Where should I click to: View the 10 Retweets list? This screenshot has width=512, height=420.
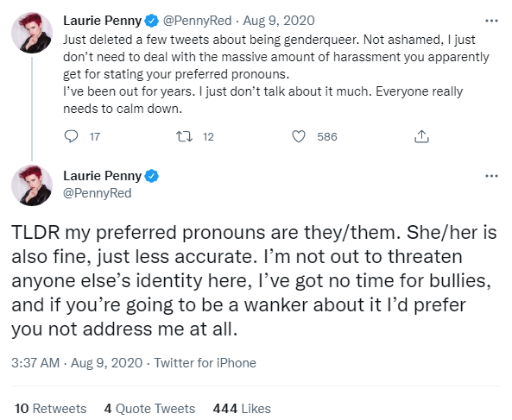click(51, 409)
